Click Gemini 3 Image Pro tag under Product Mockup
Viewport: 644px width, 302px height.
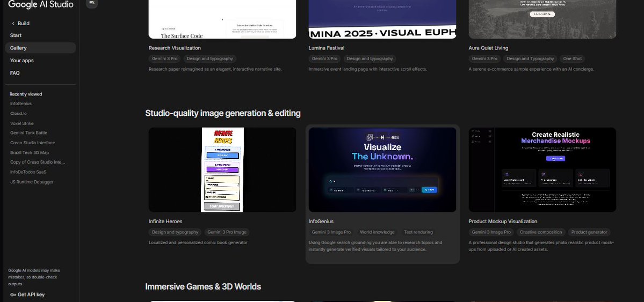(x=491, y=232)
